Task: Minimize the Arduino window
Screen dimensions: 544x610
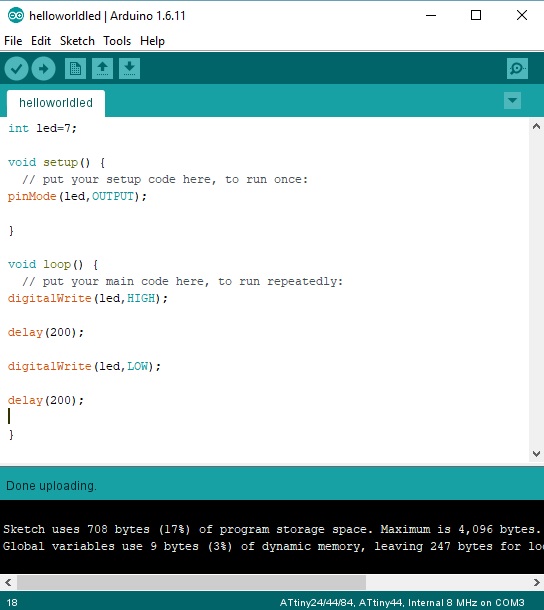Action: 431,16
